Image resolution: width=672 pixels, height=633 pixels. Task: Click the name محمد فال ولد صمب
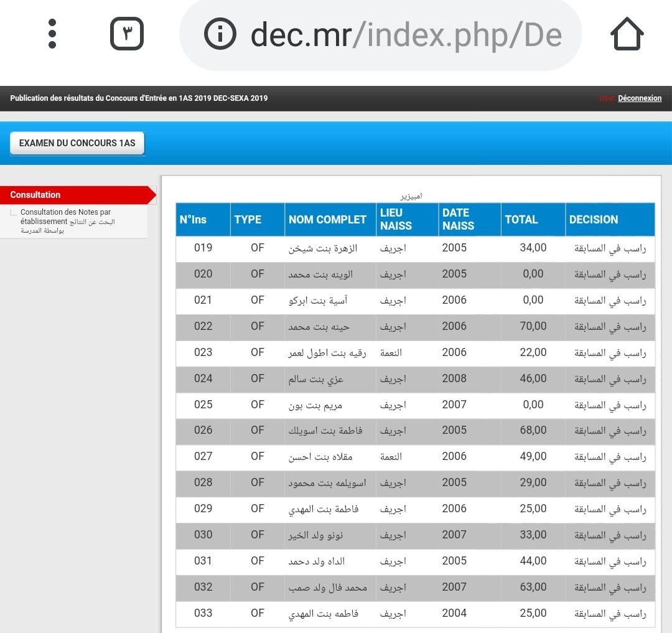[x=328, y=588]
